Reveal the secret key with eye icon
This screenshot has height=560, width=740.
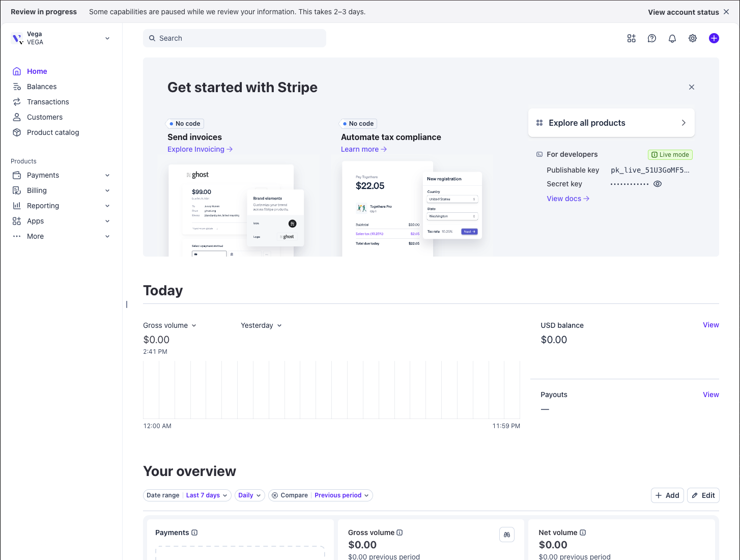[658, 184]
